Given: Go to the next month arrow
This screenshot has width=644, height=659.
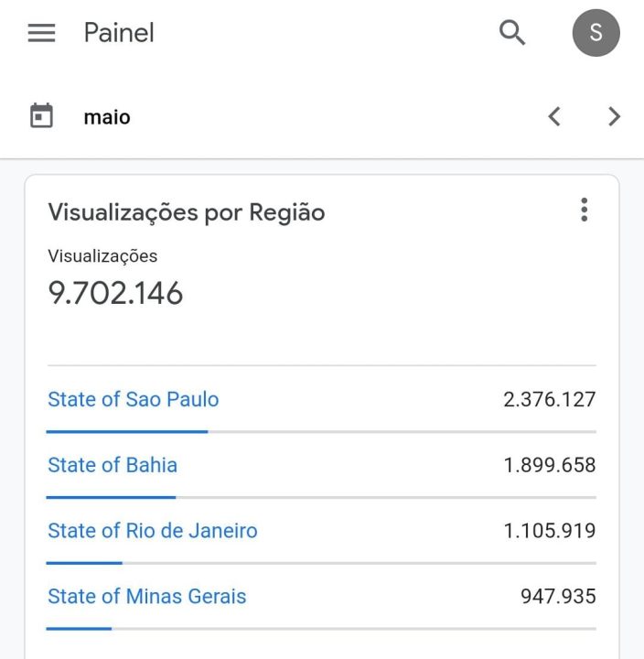Looking at the screenshot, I should pyautogui.click(x=614, y=116).
